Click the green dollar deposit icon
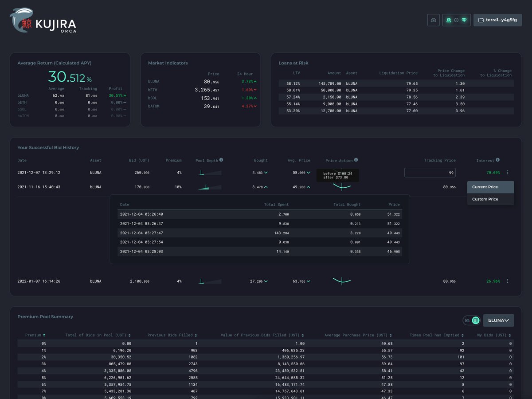Viewport: 532px width, 399px height. [449, 20]
